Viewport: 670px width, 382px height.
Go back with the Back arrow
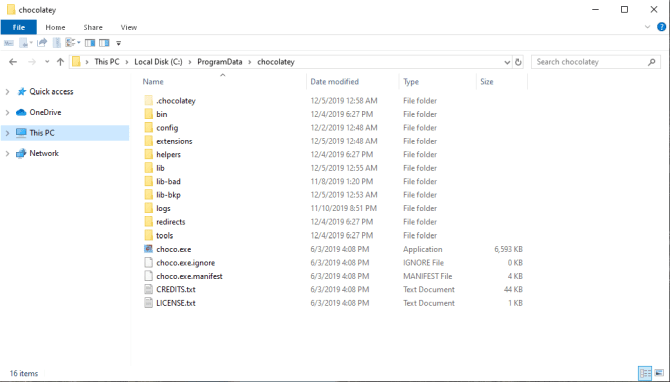pos(13,62)
